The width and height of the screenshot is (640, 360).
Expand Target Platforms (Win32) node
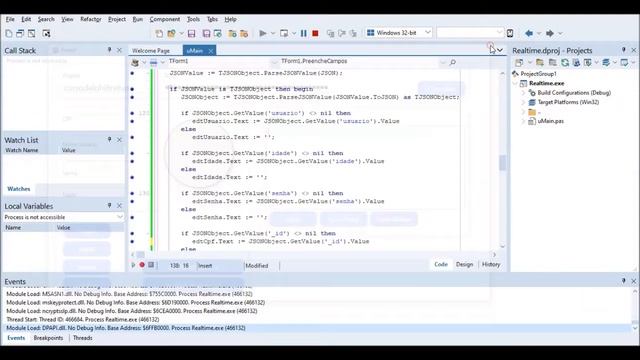pyautogui.click(x=523, y=102)
